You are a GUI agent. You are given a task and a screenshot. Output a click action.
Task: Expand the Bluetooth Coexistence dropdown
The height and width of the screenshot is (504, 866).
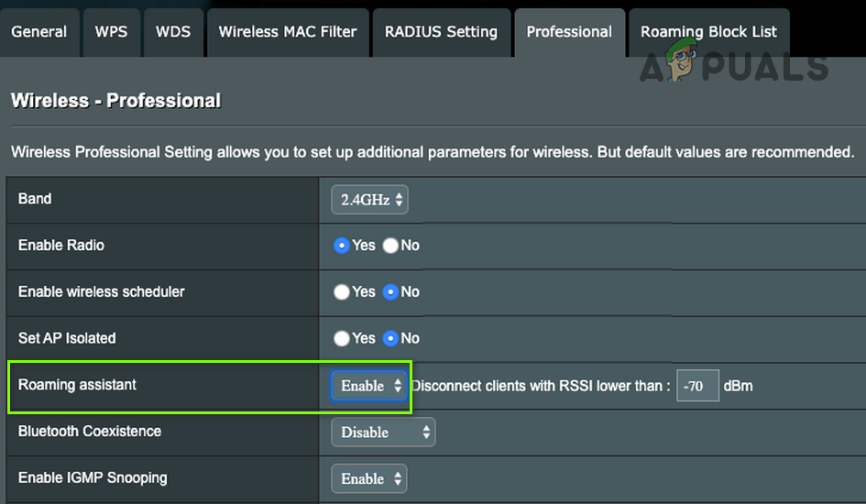(x=383, y=433)
